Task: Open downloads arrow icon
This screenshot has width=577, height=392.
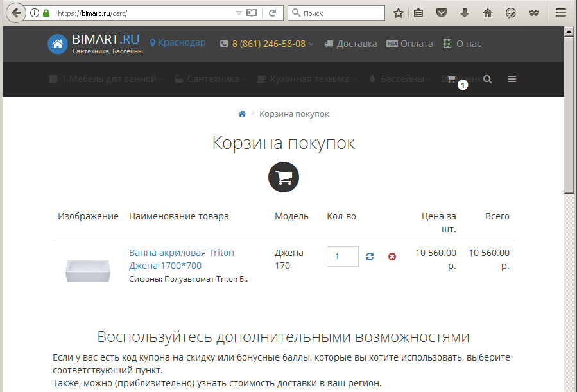Action: [465, 13]
